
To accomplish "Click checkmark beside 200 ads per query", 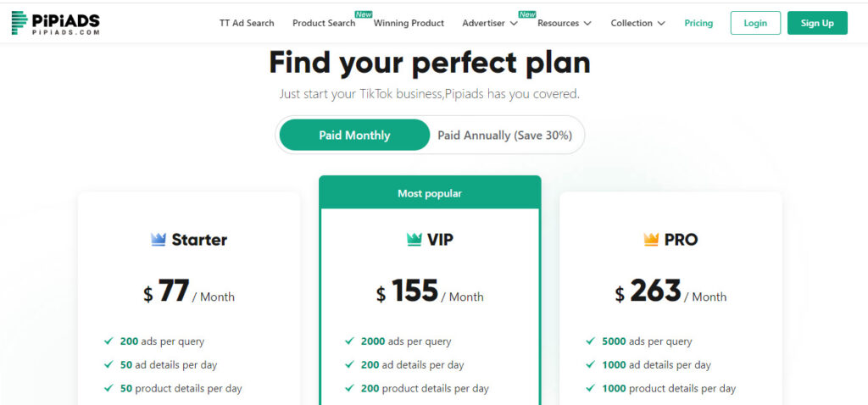I will [x=109, y=341].
